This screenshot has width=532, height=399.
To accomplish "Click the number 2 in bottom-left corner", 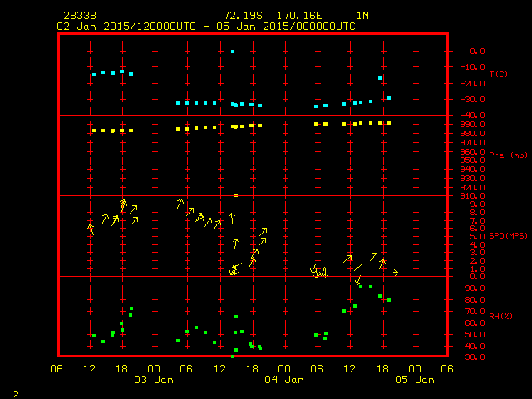I will coord(15,392).
